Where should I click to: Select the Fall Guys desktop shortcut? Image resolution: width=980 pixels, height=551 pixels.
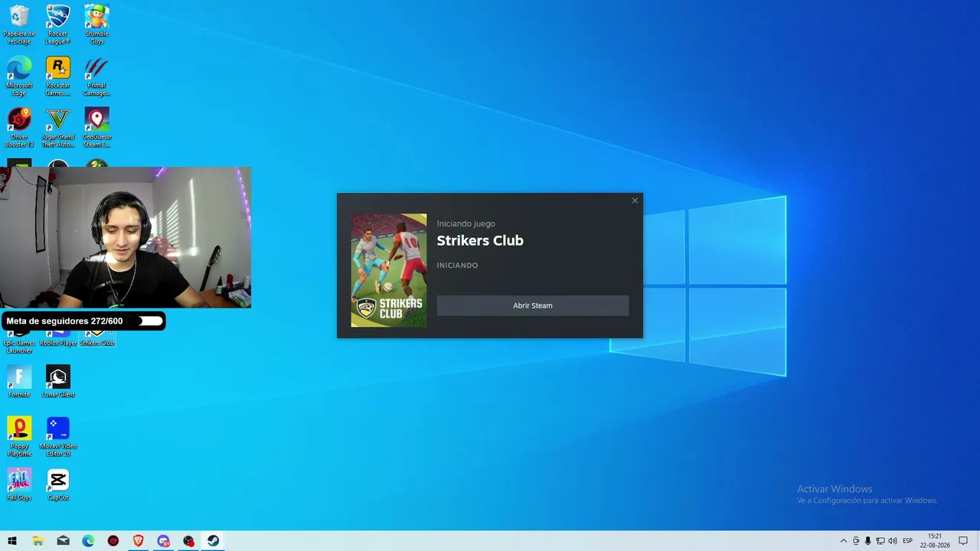pyautogui.click(x=19, y=484)
